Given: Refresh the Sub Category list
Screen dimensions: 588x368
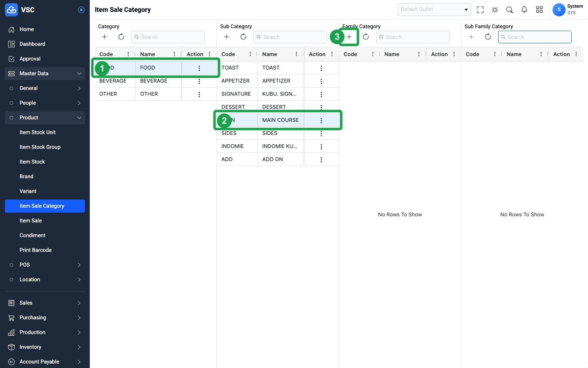Looking at the screenshot, I should tap(243, 37).
